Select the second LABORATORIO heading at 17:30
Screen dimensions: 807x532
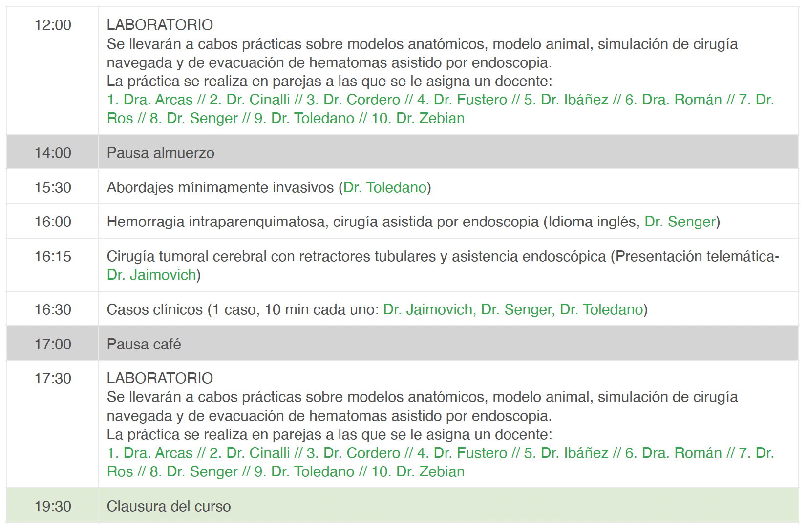pos(160,378)
